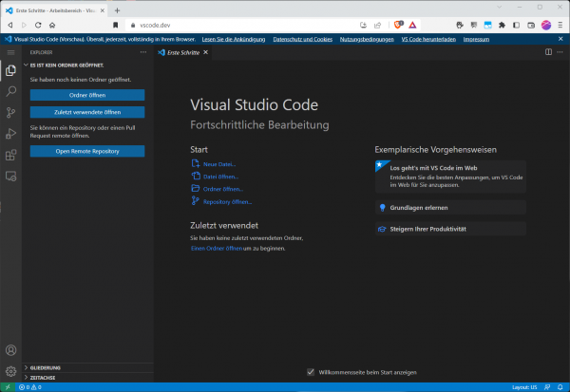Open notifications bell in status bar
The width and height of the screenshot is (570, 392).
click(x=560, y=387)
